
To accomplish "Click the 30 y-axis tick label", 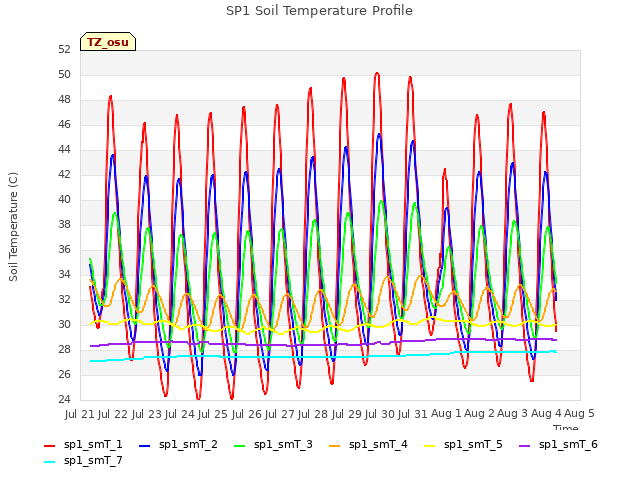I will tap(64, 324).
